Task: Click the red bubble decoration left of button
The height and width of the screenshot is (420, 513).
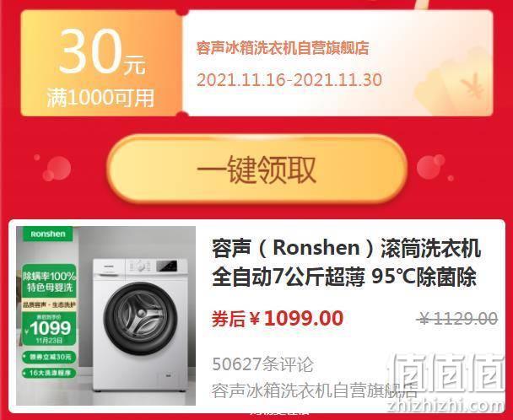Action: [57, 169]
